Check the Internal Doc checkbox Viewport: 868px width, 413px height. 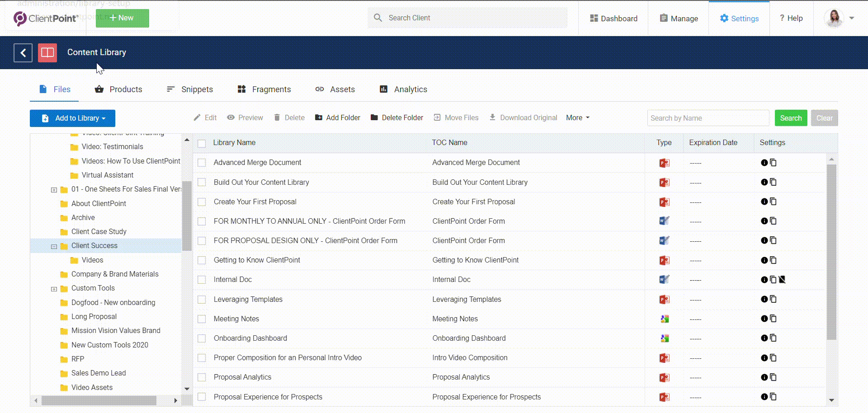pyautogui.click(x=202, y=280)
